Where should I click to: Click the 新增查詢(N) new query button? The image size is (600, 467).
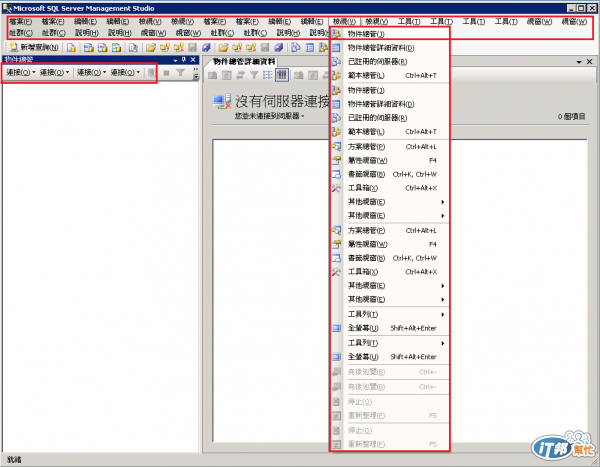point(34,47)
